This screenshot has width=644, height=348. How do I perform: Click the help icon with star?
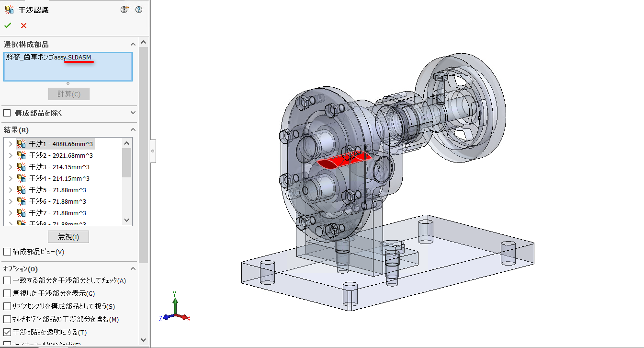[x=124, y=10]
